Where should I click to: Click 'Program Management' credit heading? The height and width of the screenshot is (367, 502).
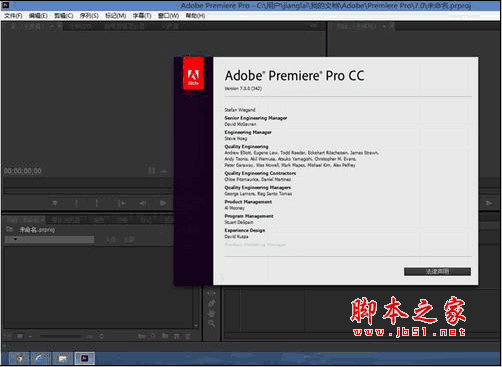pyautogui.click(x=249, y=216)
